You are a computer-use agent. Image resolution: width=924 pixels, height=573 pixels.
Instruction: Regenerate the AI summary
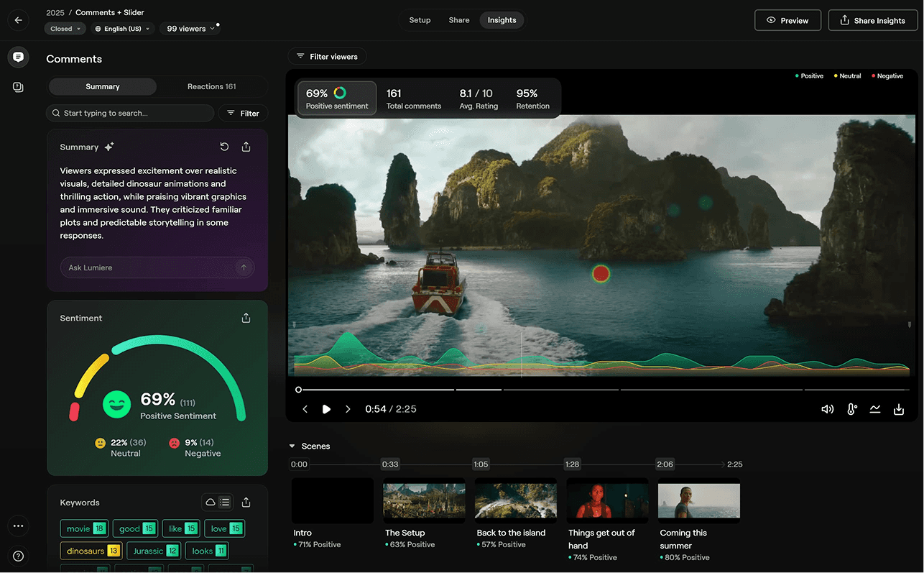click(x=224, y=147)
